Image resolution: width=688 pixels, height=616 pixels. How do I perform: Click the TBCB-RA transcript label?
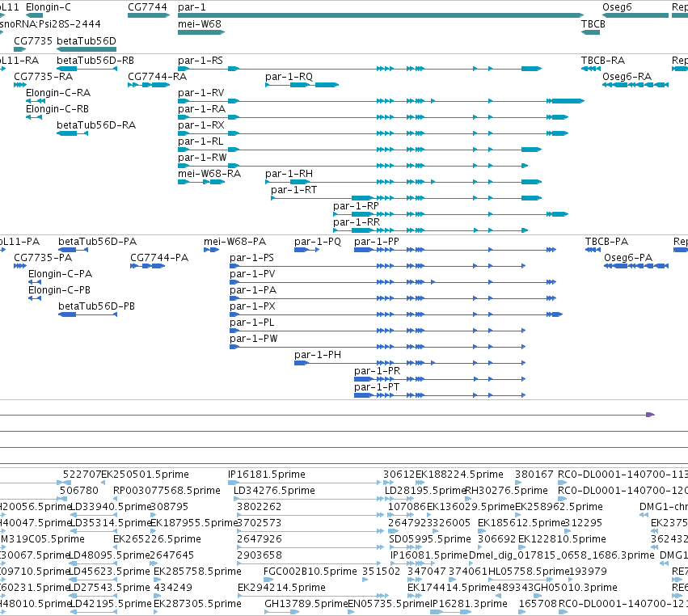coord(603,61)
